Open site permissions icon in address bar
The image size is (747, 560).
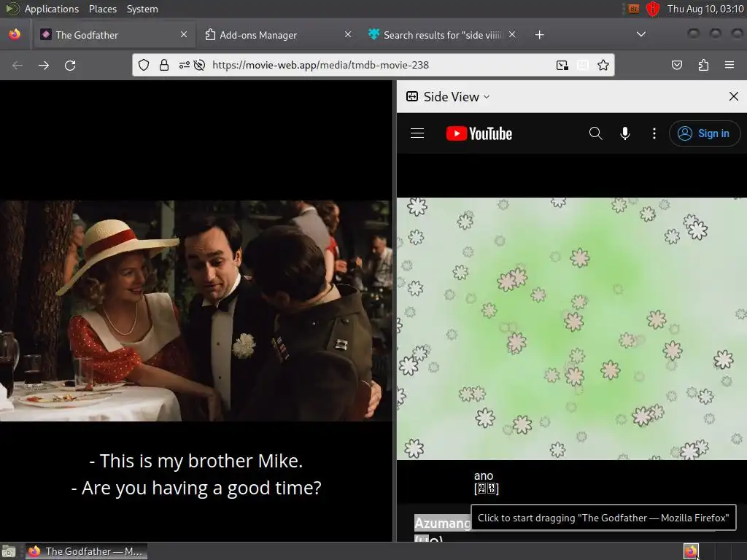point(185,65)
